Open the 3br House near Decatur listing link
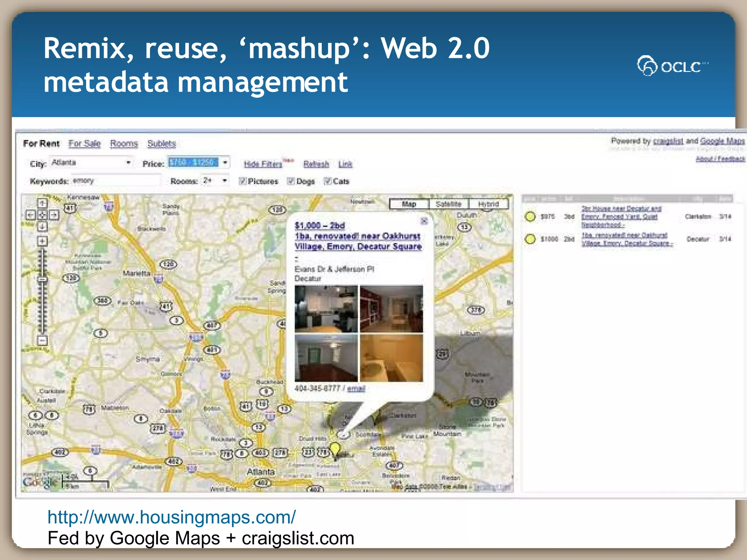The image size is (747, 560). [x=621, y=217]
